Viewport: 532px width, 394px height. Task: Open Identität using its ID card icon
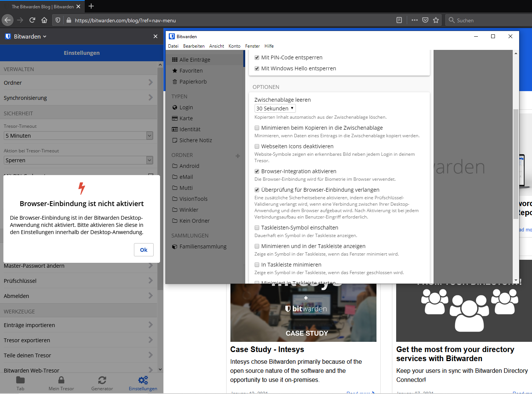174,129
